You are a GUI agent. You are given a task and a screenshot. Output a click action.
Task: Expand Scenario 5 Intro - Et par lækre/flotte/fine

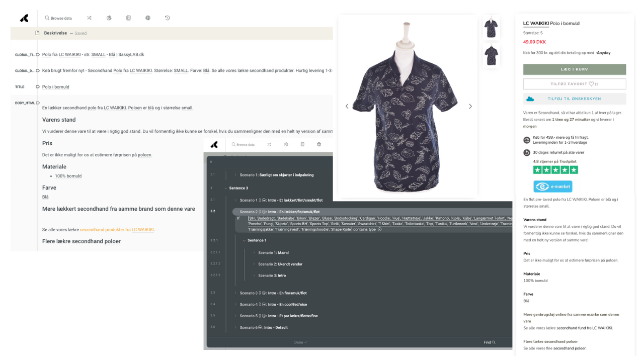coord(235,316)
